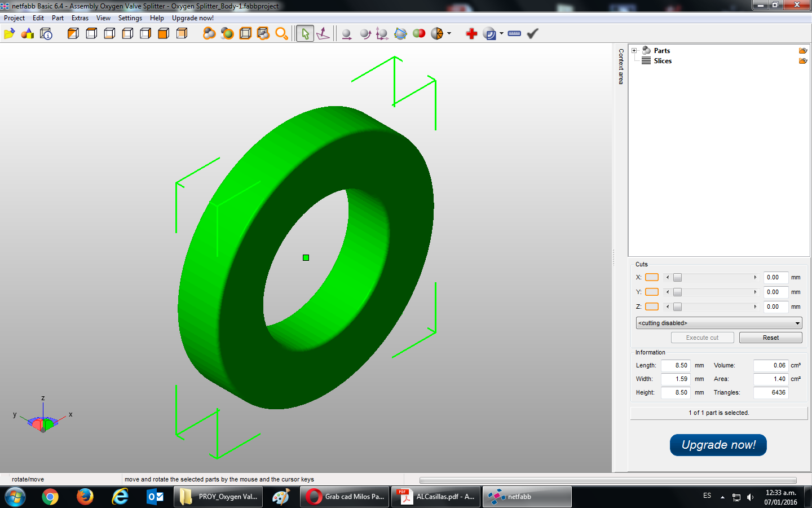The height and width of the screenshot is (508, 812).
Task: Click Z cut slider left arrow
Action: (x=668, y=306)
